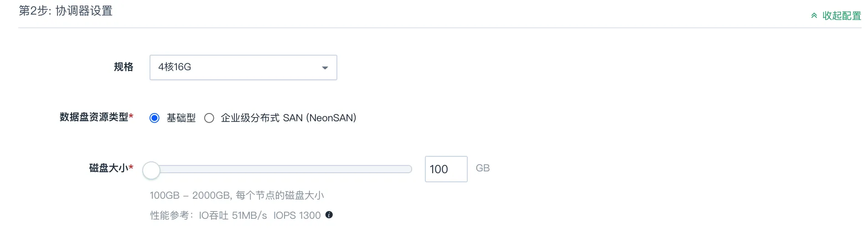Click the double-chevron icon beside 收起配置
The height and width of the screenshot is (237, 868).
(x=814, y=16)
